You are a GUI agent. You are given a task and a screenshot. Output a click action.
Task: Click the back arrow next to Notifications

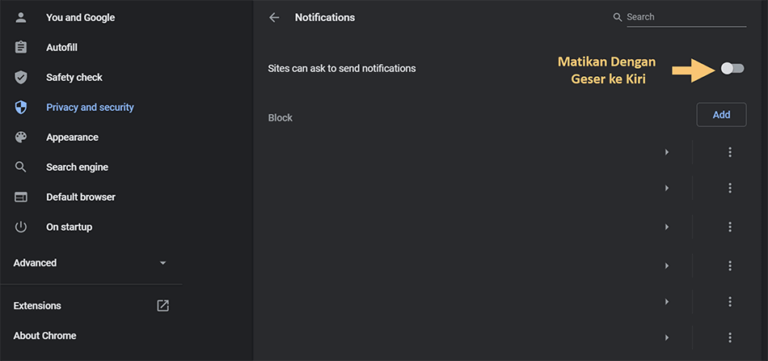[274, 18]
